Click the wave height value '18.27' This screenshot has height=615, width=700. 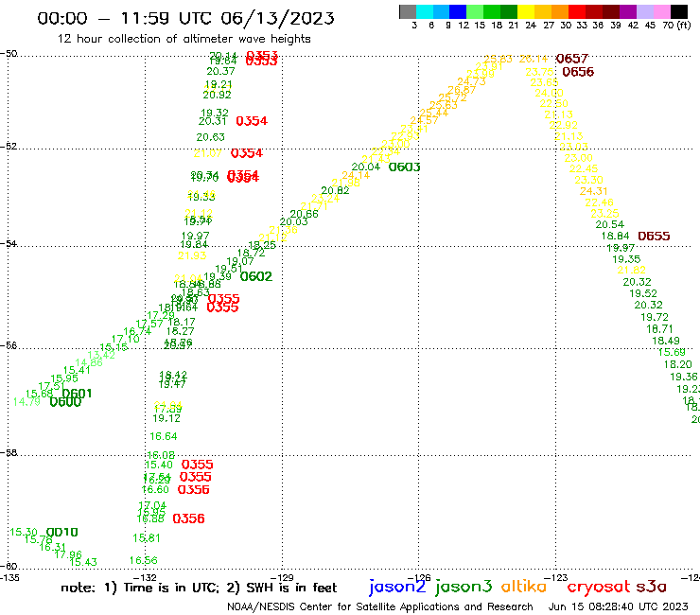click(181, 331)
